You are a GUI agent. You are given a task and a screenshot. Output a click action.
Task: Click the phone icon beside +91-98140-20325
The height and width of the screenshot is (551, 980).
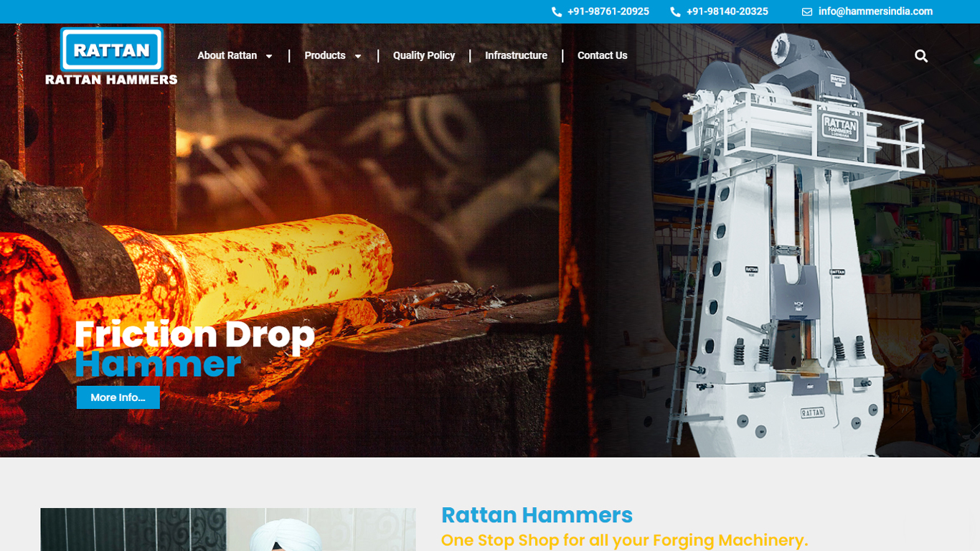tap(675, 12)
